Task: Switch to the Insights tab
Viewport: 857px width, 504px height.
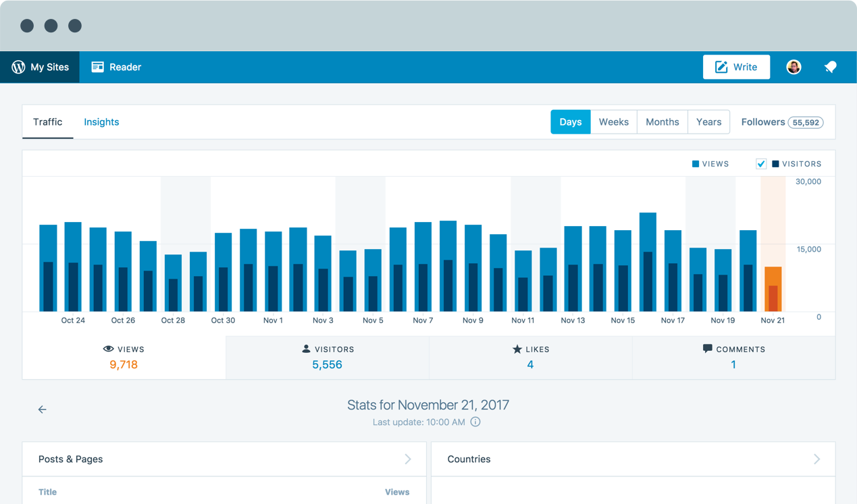Action: [101, 122]
